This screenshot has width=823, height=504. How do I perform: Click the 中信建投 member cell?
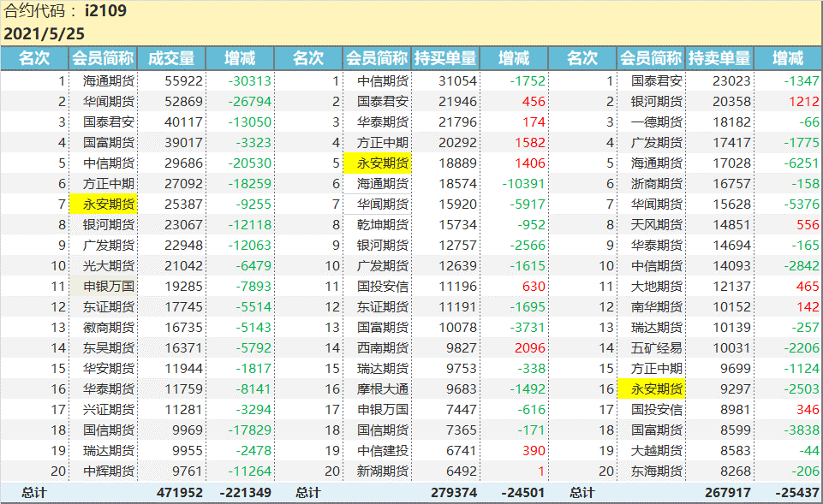(x=383, y=450)
